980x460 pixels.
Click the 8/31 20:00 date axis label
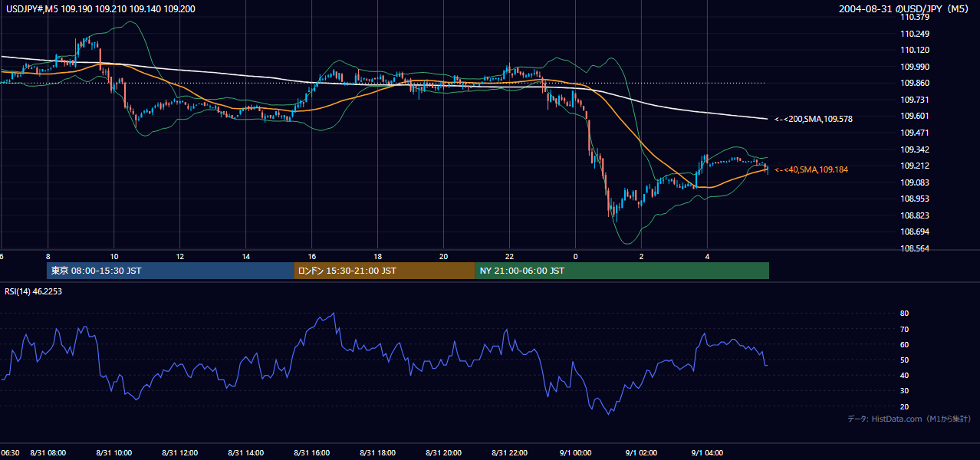click(x=443, y=453)
